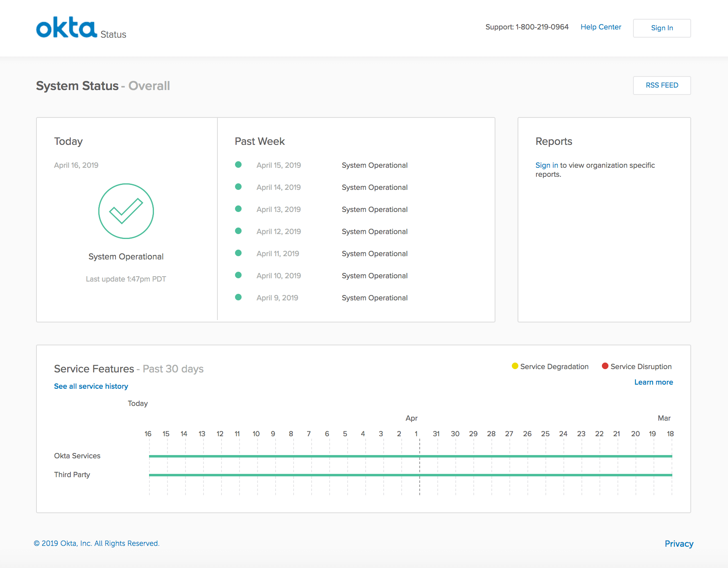Click System Status - Overall heading
The image size is (728, 568).
click(103, 86)
